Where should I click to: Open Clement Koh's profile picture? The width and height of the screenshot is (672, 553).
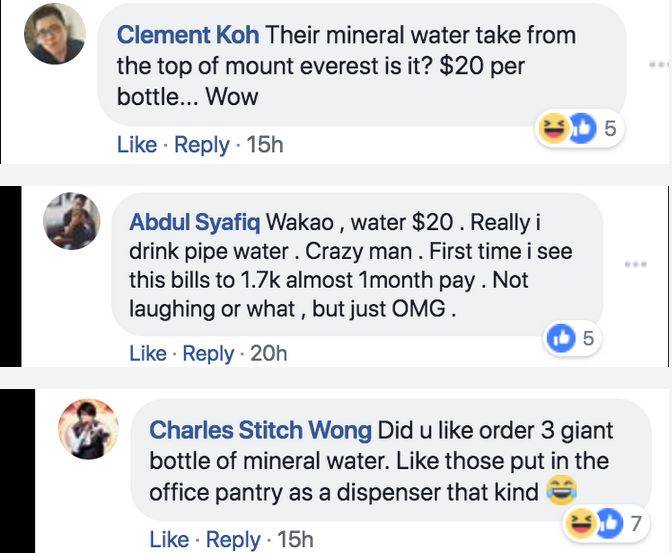(55, 34)
